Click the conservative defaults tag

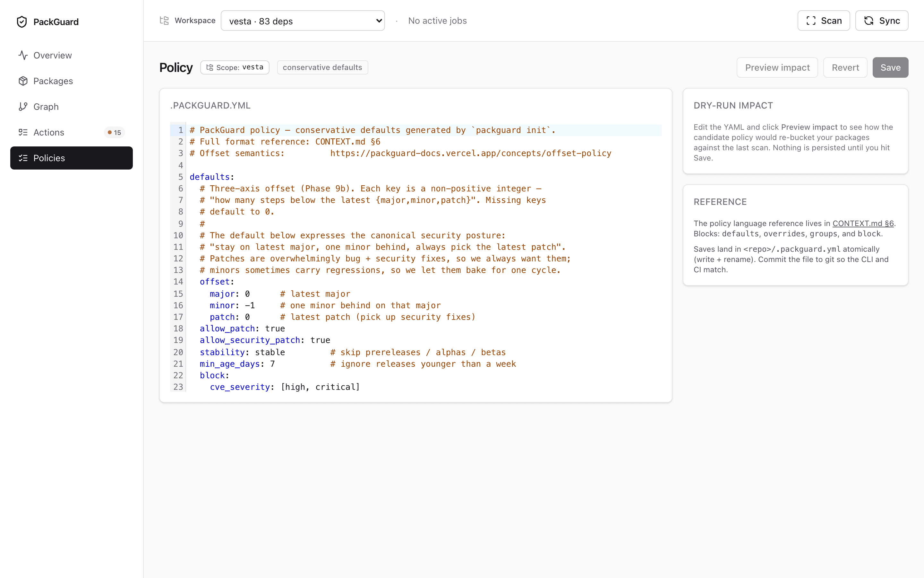click(x=322, y=67)
